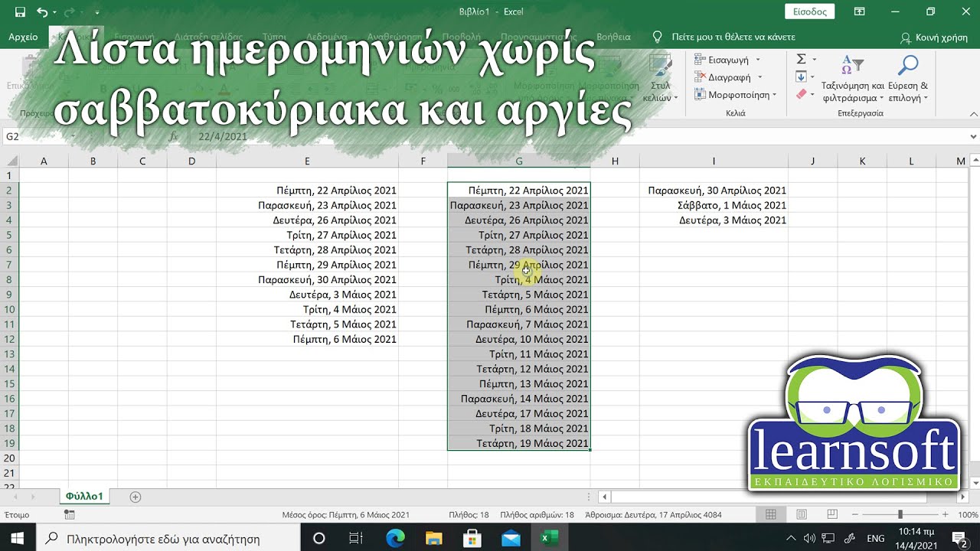Open Task View from the taskbar

pos(356,539)
